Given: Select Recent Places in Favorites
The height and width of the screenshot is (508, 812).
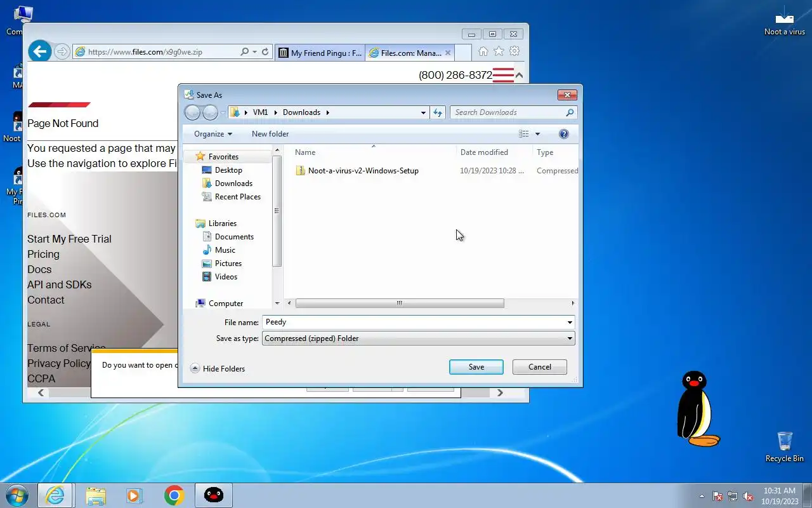Looking at the screenshot, I should (x=238, y=197).
